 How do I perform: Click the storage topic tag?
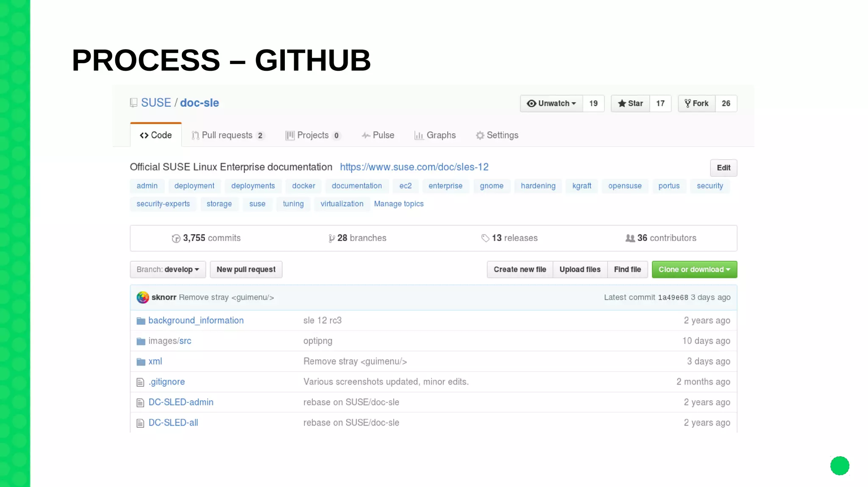219,204
